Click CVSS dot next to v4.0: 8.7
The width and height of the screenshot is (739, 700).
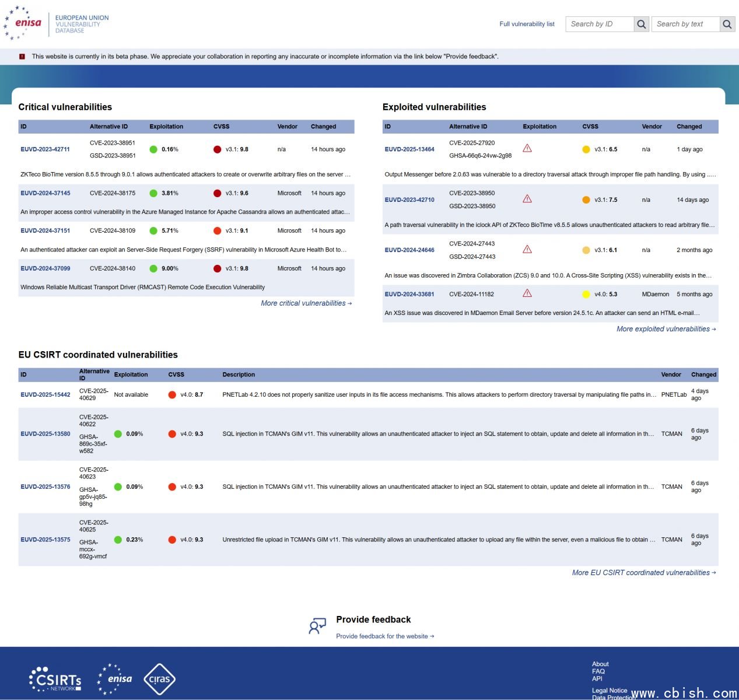[x=172, y=395]
